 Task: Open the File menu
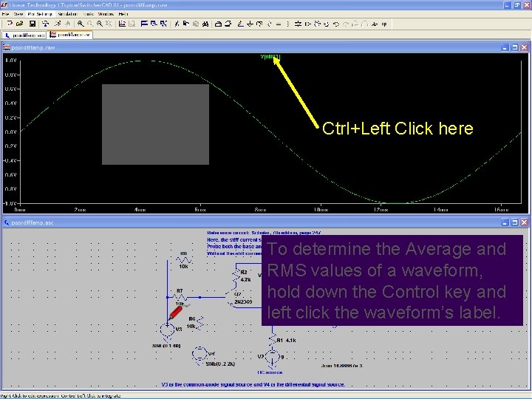tap(5, 14)
